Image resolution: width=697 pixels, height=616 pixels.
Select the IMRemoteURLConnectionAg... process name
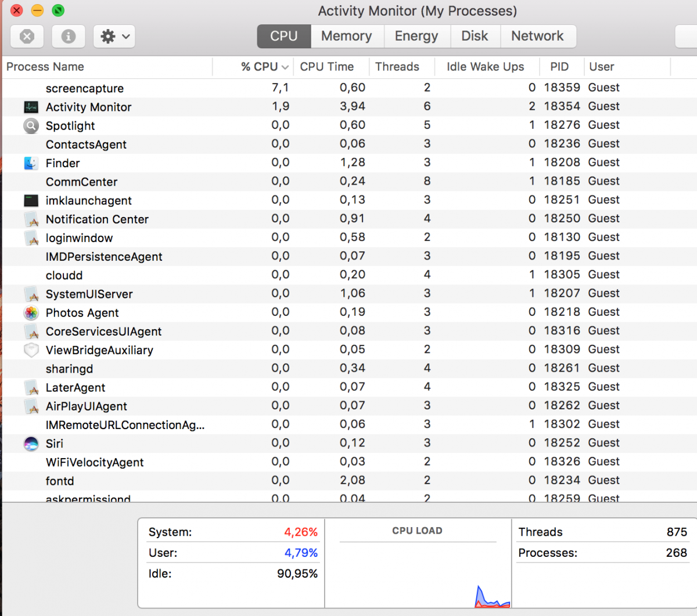click(125, 425)
